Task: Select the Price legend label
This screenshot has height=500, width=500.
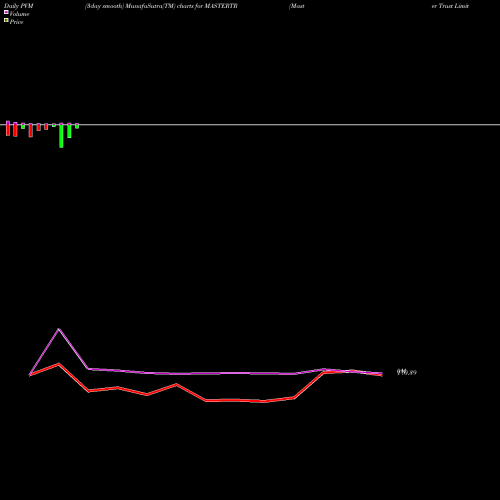Action: pos(16,22)
